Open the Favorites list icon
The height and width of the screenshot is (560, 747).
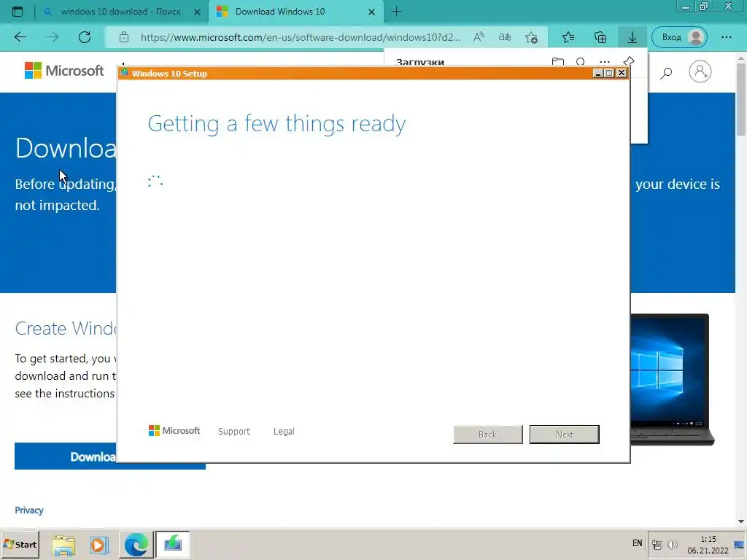pos(568,37)
